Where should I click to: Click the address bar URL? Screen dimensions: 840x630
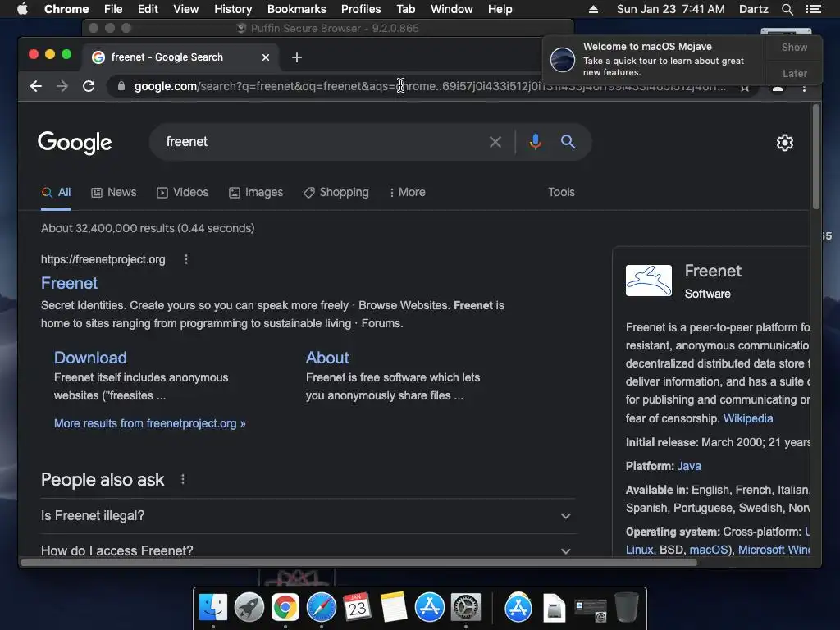(428, 86)
